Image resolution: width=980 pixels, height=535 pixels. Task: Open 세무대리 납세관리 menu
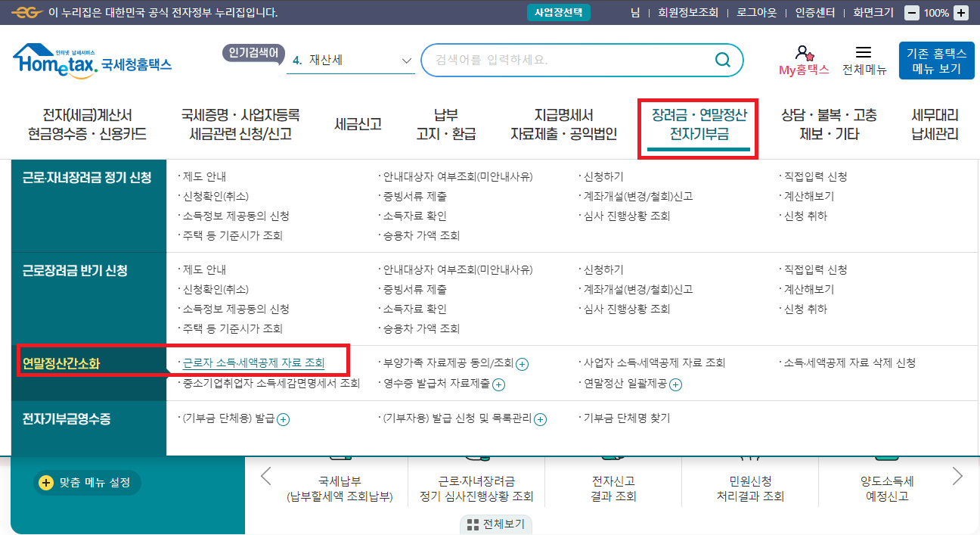(x=935, y=125)
